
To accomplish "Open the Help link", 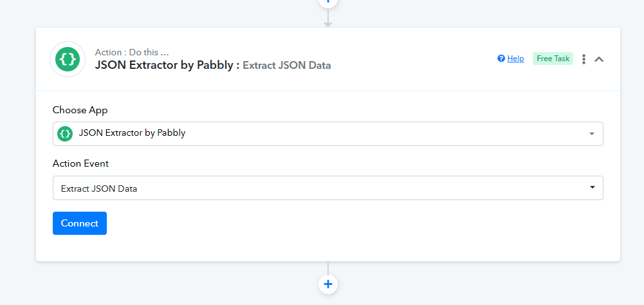I will coord(515,59).
